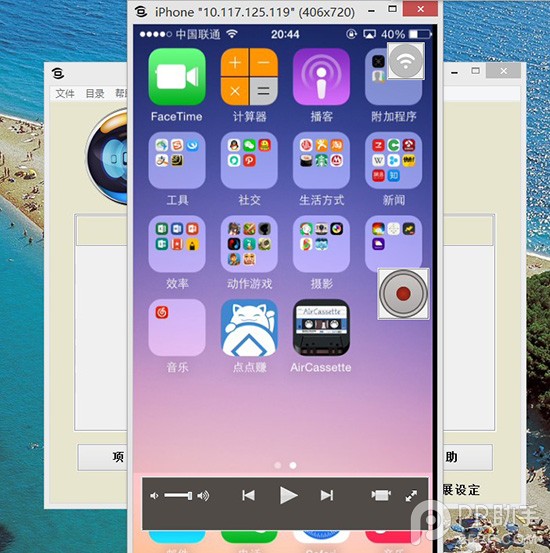The height and width of the screenshot is (553, 550).
Task: Adjust the volume slider handle
Action: pyautogui.click(x=190, y=496)
